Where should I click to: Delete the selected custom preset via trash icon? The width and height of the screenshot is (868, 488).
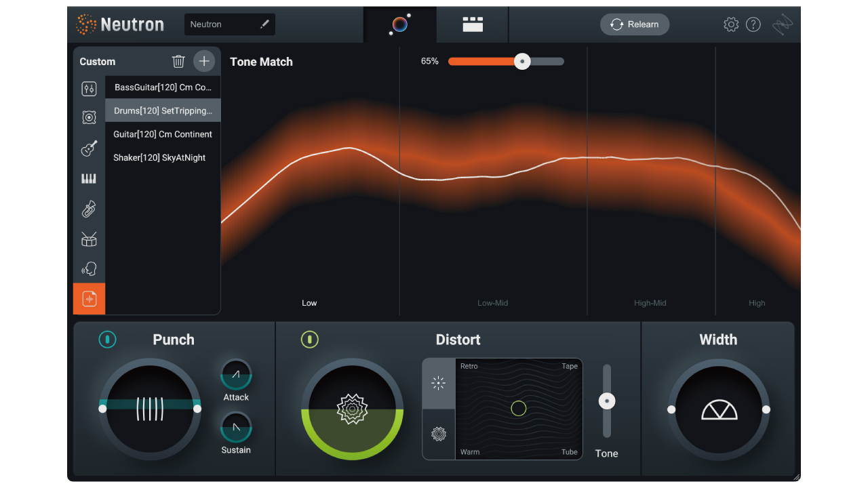tap(178, 61)
